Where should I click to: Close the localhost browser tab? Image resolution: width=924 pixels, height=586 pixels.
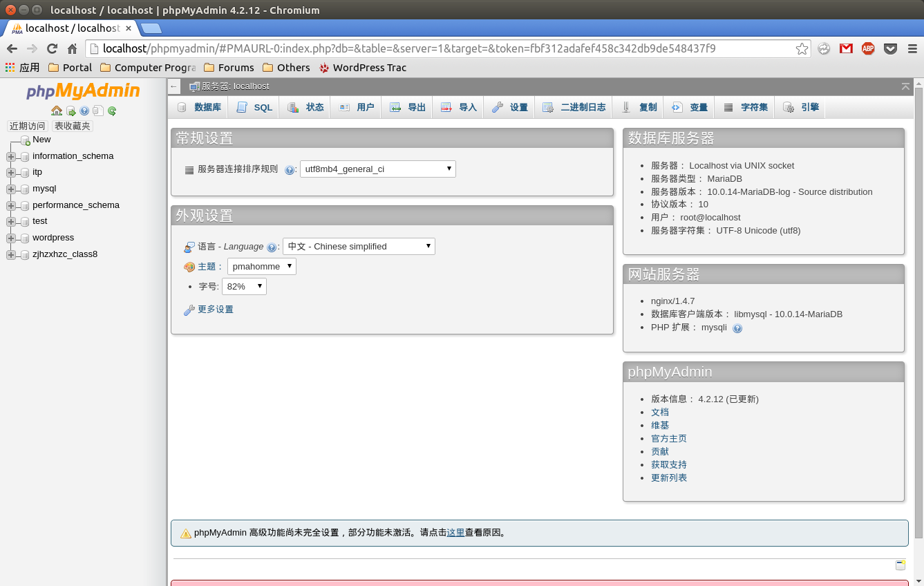click(129, 28)
